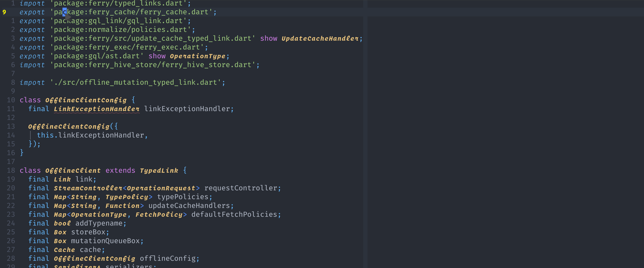Click the ferry_hive_store import path

tap(155, 65)
